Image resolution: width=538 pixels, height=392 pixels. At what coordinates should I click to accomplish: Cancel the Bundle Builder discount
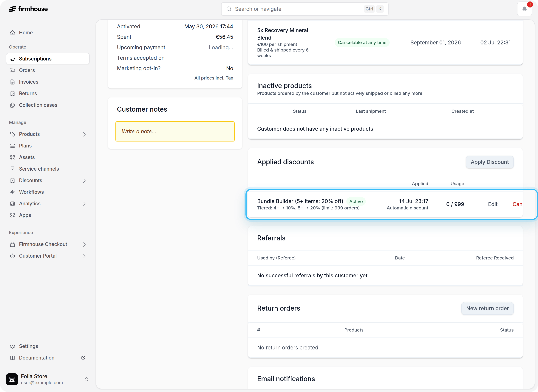[517, 204]
